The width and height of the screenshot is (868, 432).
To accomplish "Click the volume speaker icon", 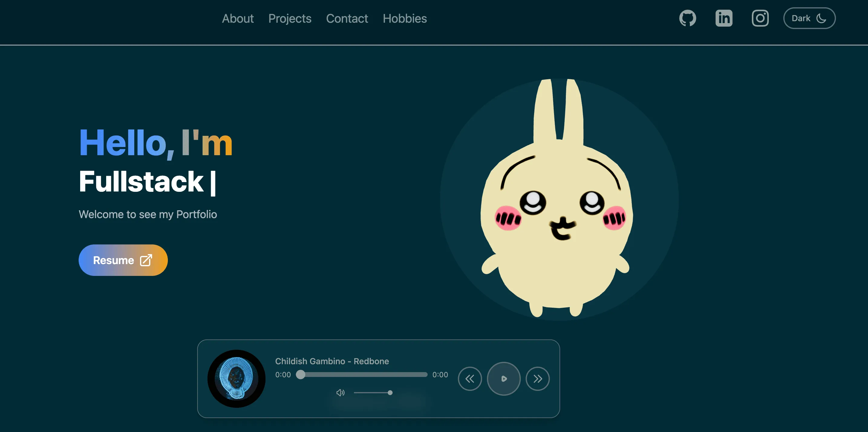I will pos(340,393).
